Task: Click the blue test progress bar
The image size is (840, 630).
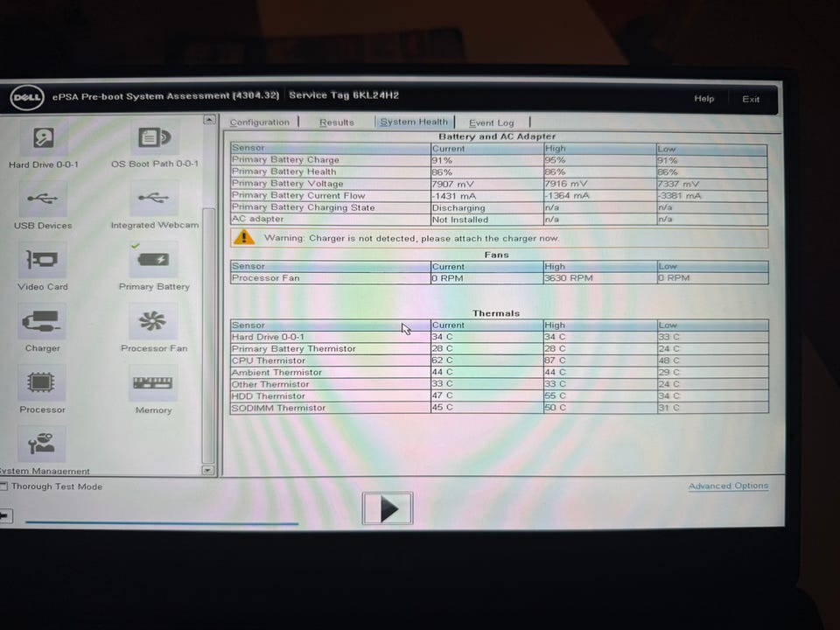Action: pos(162,523)
